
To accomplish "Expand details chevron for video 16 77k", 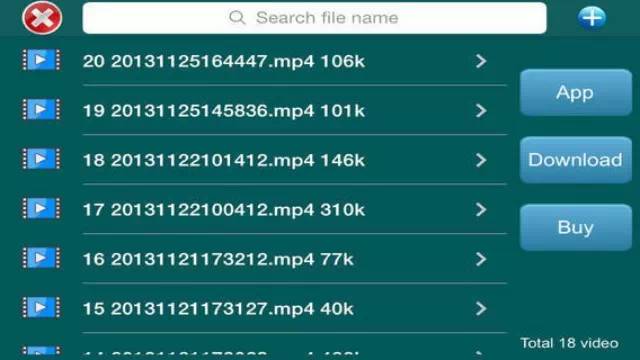I will tap(481, 259).
